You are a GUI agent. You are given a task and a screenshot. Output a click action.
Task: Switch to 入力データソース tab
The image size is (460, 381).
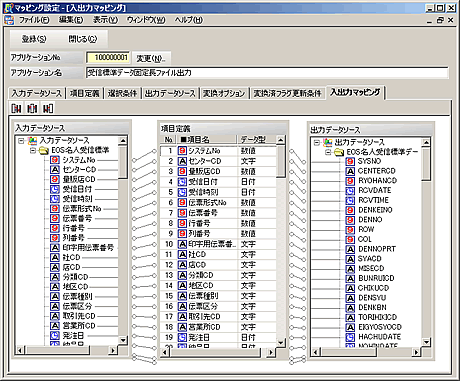point(37,94)
